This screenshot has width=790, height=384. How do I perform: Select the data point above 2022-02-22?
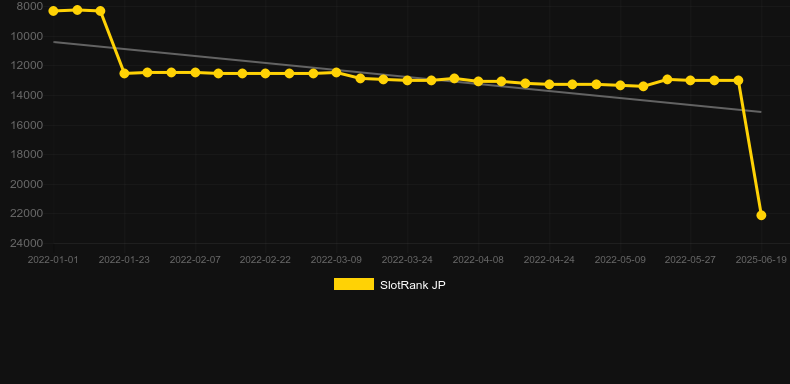pos(266,74)
